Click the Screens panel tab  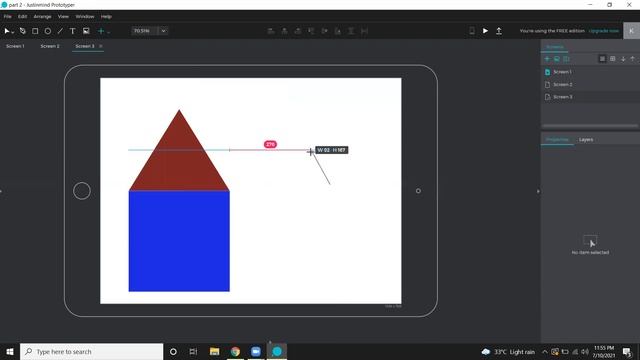pyautogui.click(x=554, y=47)
